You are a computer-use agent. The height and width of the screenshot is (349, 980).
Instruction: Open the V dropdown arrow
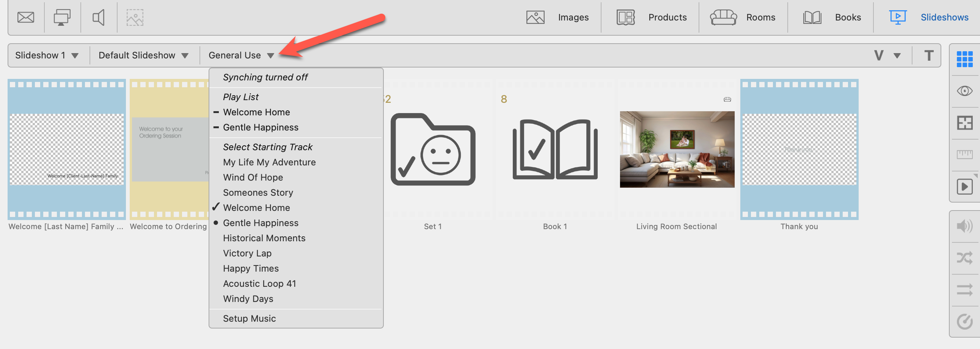click(x=897, y=56)
